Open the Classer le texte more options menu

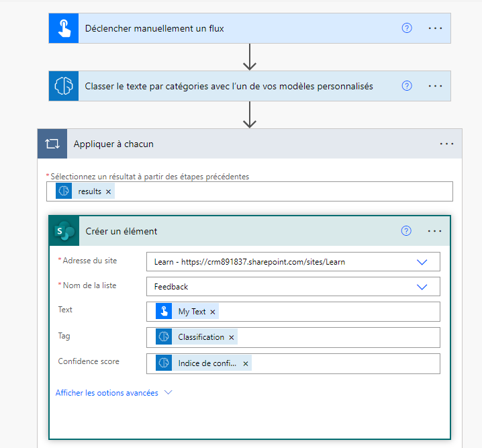pos(435,86)
